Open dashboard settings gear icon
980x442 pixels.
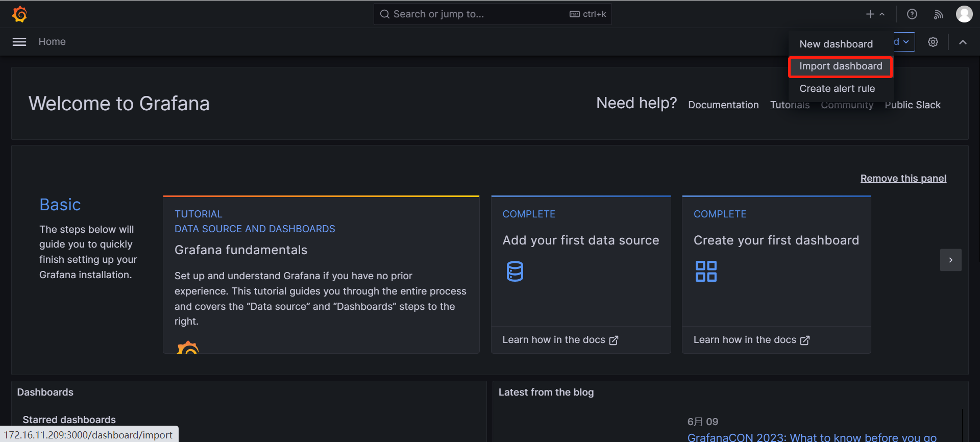(x=933, y=42)
